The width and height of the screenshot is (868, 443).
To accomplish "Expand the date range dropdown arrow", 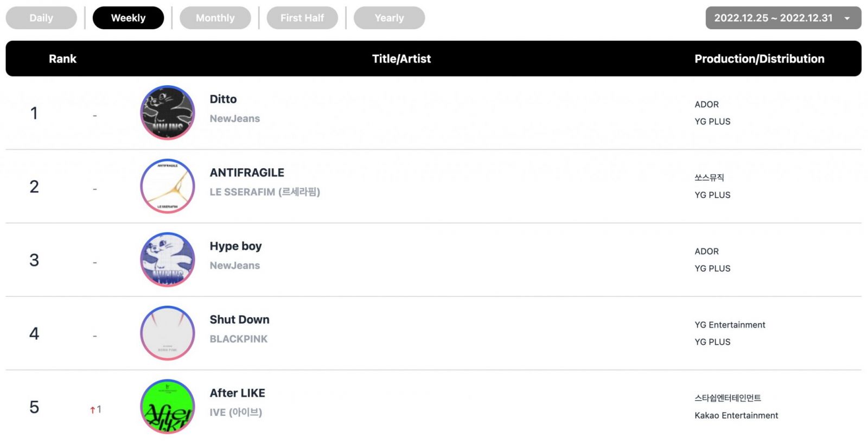I will 847,18.
